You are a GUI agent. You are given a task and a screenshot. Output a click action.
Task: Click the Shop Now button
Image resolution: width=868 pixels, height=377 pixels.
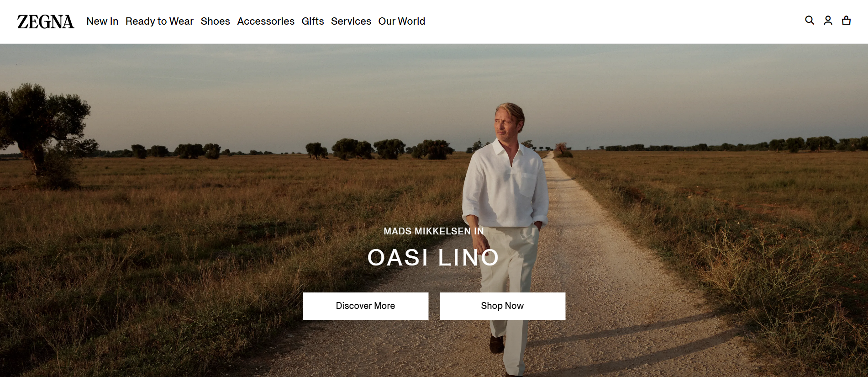click(503, 306)
